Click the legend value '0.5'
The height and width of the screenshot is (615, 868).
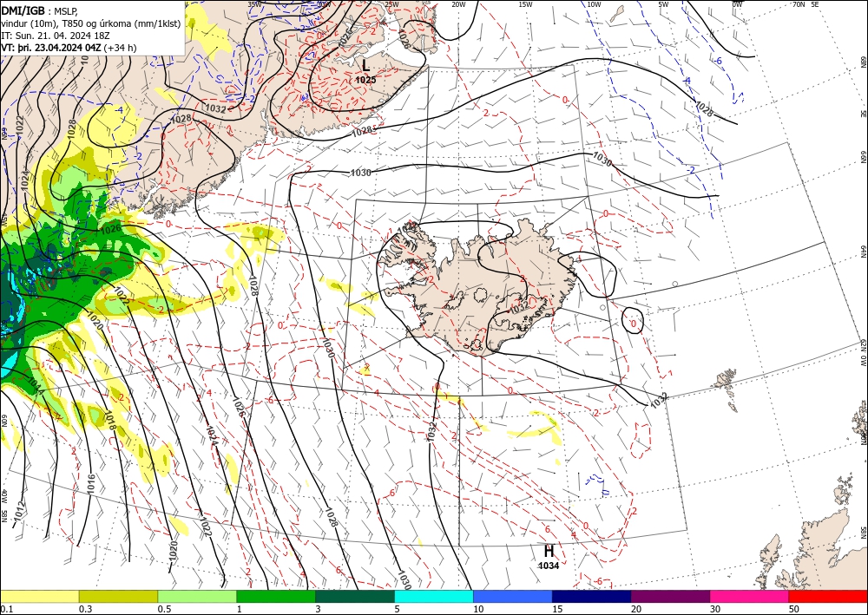[x=163, y=609]
